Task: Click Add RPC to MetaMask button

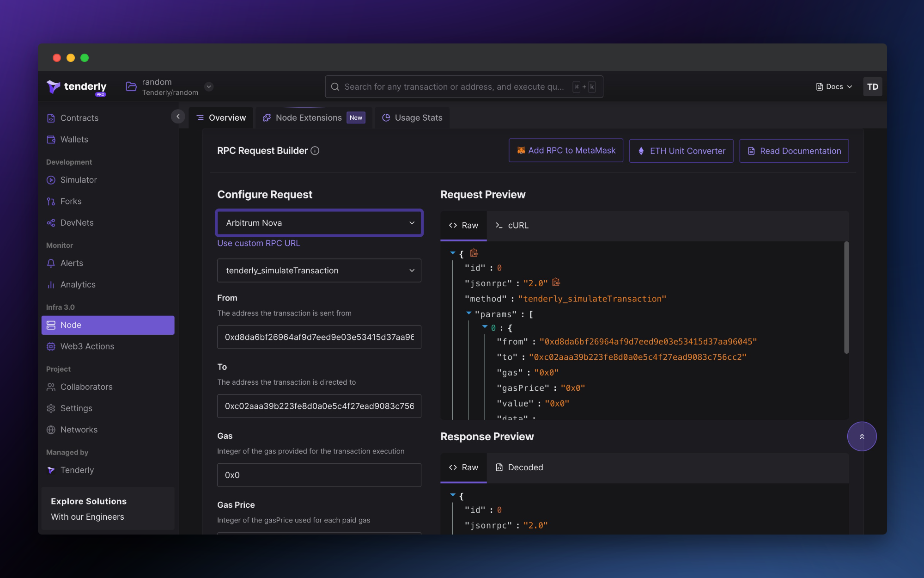Action: [566, 151]
